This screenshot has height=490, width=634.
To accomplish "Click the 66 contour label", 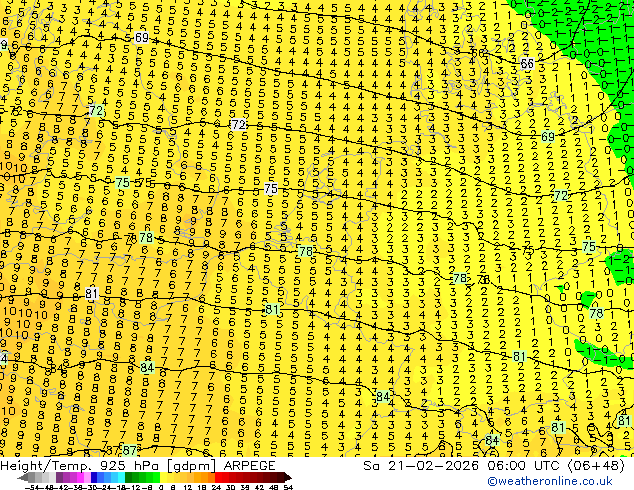I will 527,63.
